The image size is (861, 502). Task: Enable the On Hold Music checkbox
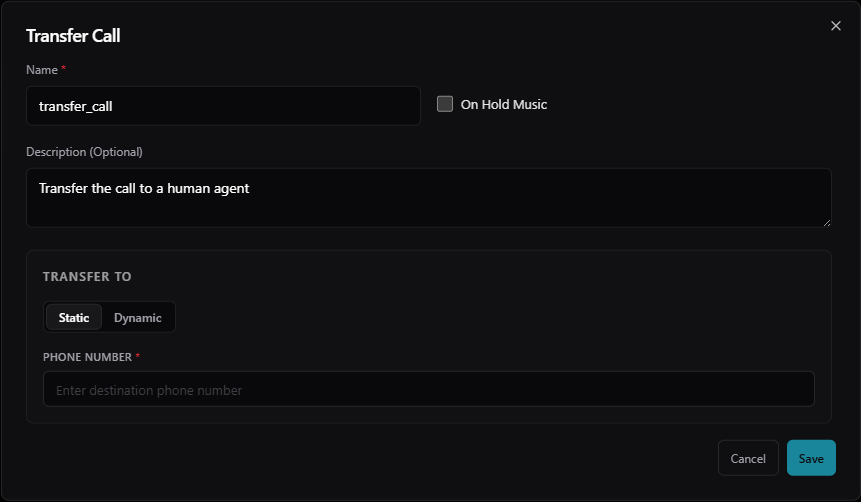(x=445, y=104)
